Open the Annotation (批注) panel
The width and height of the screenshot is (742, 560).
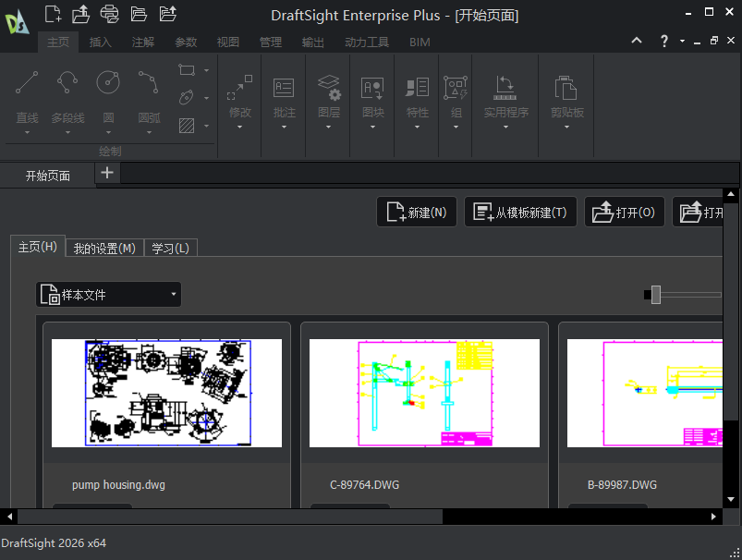pos(284,102)
